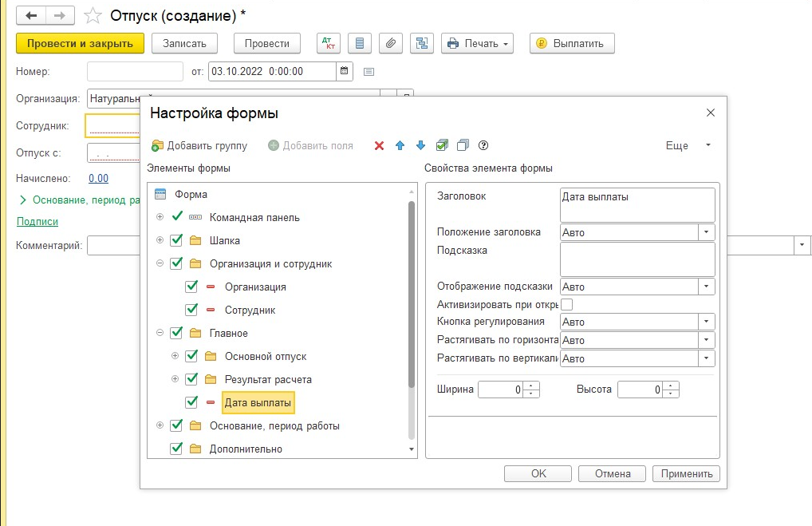Uncheck the Организация field checkbox
This screenshot has height=526, width=812.
[x=191, y=287]
